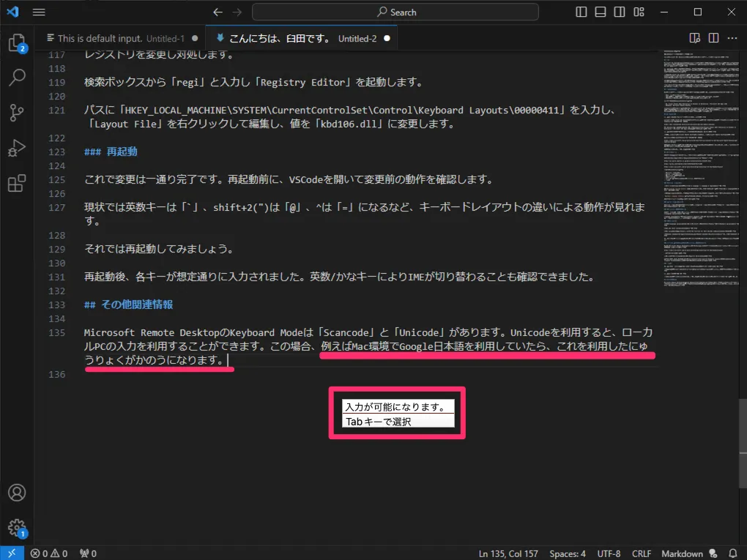Open the Explorer view in activity bar

(17, 43)
